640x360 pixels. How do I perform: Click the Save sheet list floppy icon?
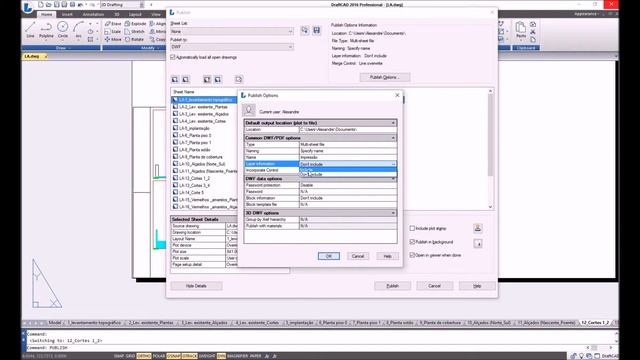pyautogui.click(x=317, y=30)
